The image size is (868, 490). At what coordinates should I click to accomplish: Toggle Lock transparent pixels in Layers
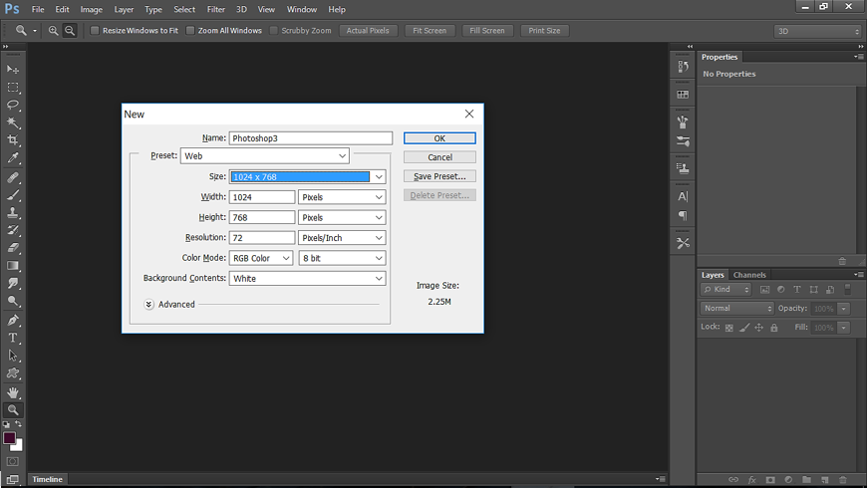tap(729, 328)
